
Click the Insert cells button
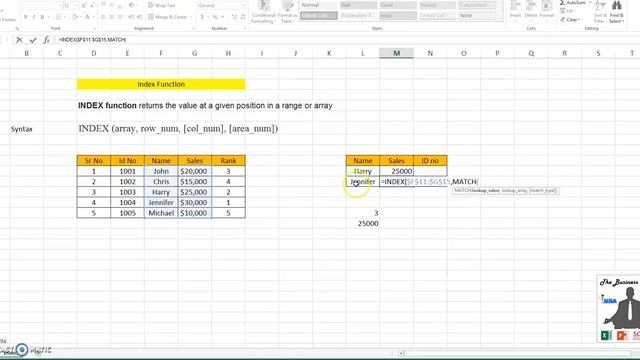click(x=515, y=11)
